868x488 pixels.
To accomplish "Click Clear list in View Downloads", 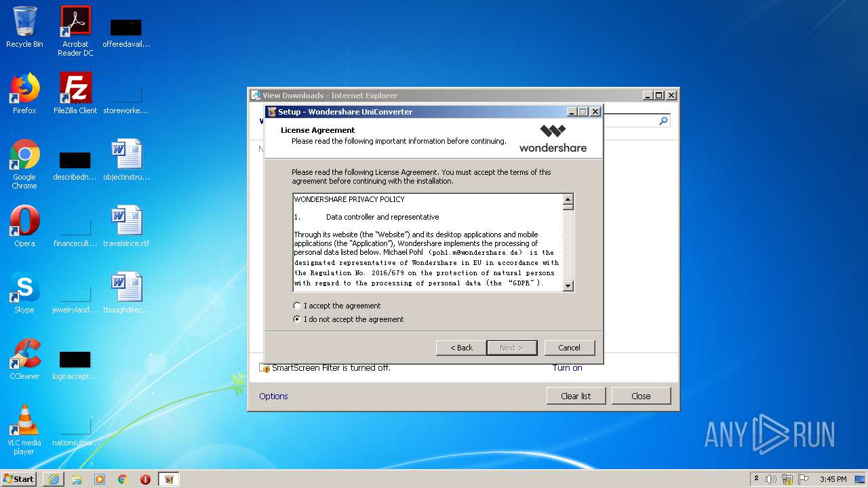I will point(576,396).
